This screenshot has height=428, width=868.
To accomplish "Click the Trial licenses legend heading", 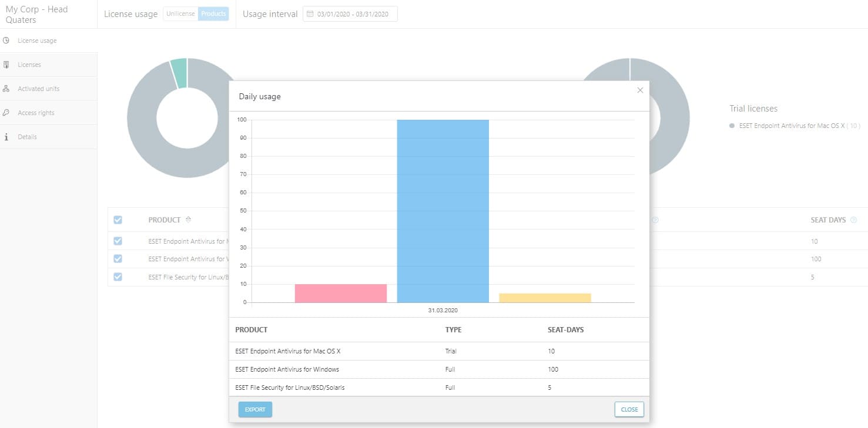I will tap(753, 109).
